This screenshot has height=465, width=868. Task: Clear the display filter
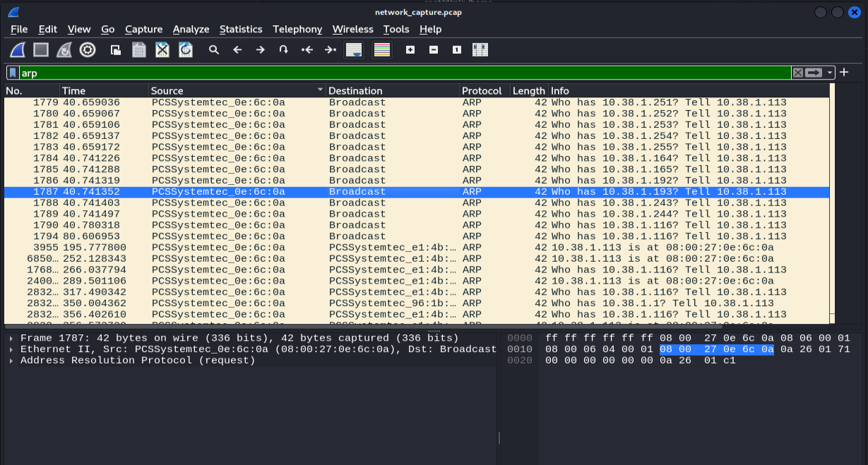pyautogui.click(x=797, y=73)
